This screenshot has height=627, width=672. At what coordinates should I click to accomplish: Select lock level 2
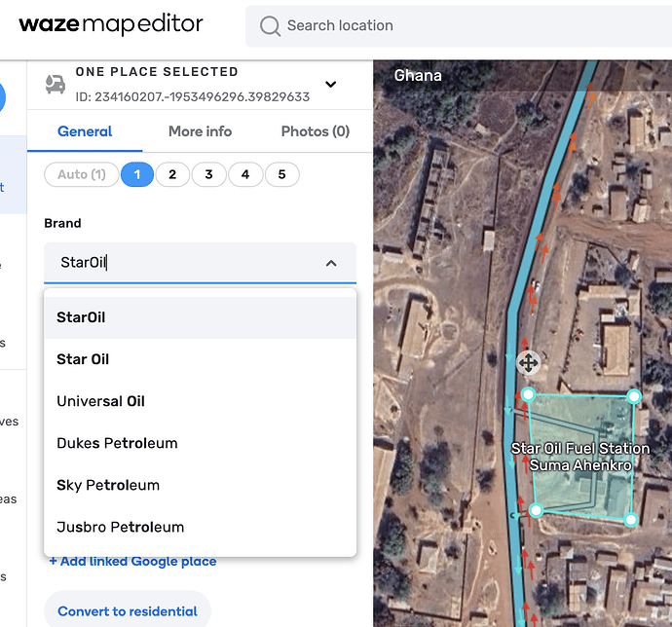(172, 174)
